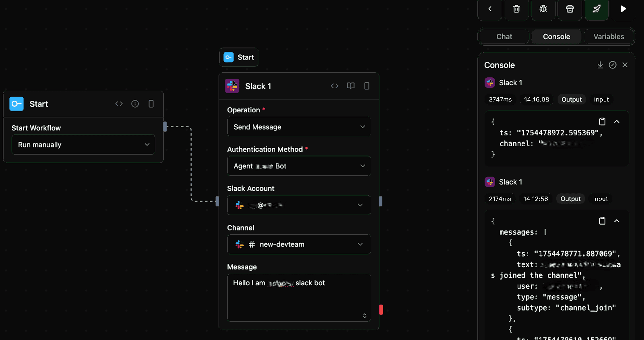
Task: Click Slack 1 right output handle
Action: point(381,201)
